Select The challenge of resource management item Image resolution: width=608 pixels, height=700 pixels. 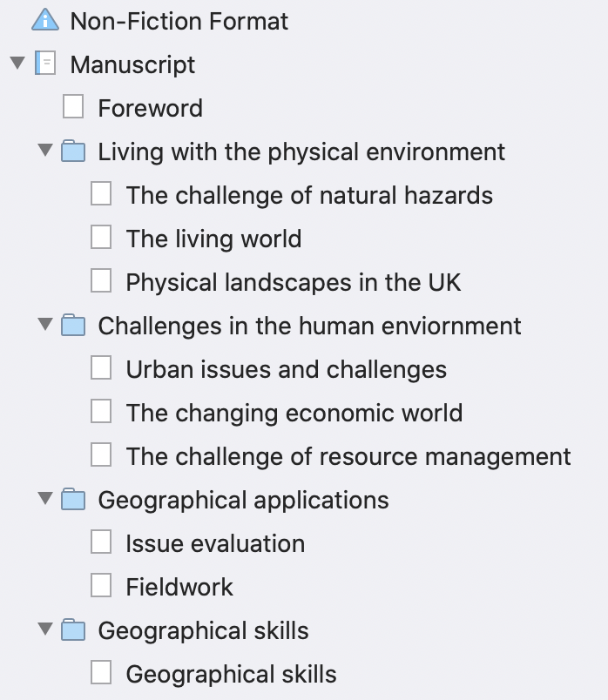(348, 457)
